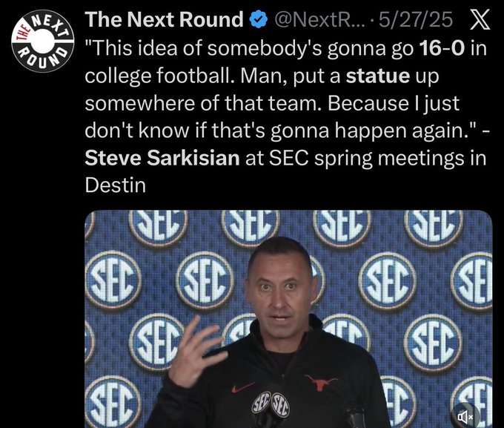The height and width of the screenshot is (428, 504).
Task: Click the blue verified checkmark badge
Action: tap(259, 19)
